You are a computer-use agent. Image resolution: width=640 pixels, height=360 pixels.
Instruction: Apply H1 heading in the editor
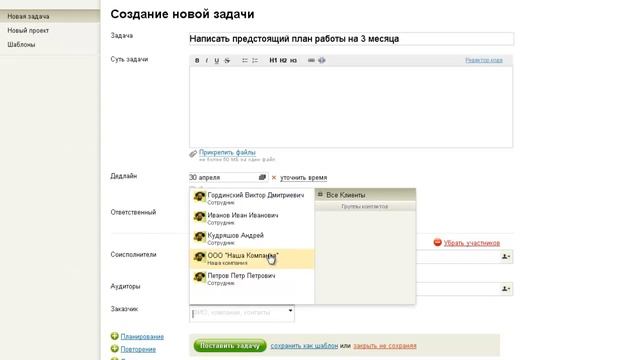[273, 60]
